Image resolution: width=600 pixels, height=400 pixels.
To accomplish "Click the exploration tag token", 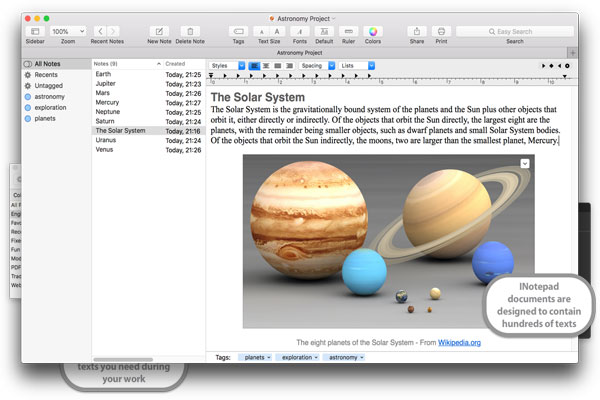I will (299, 357).
